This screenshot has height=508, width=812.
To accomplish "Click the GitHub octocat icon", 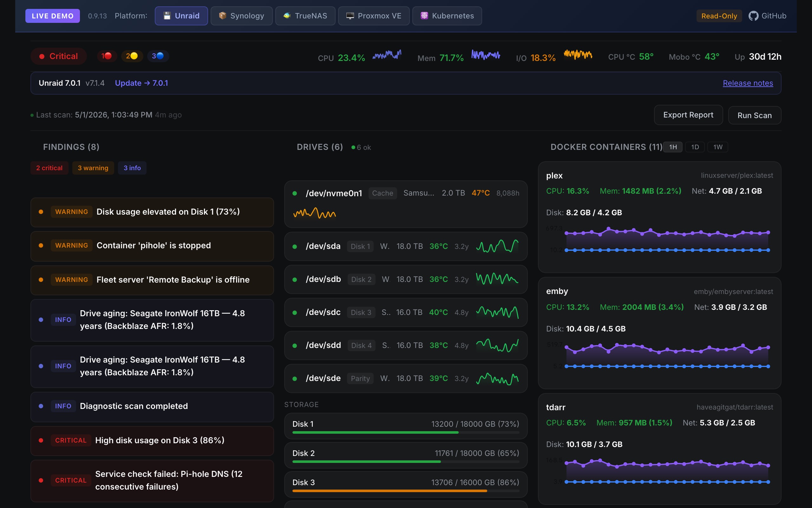I will point(753,16).
